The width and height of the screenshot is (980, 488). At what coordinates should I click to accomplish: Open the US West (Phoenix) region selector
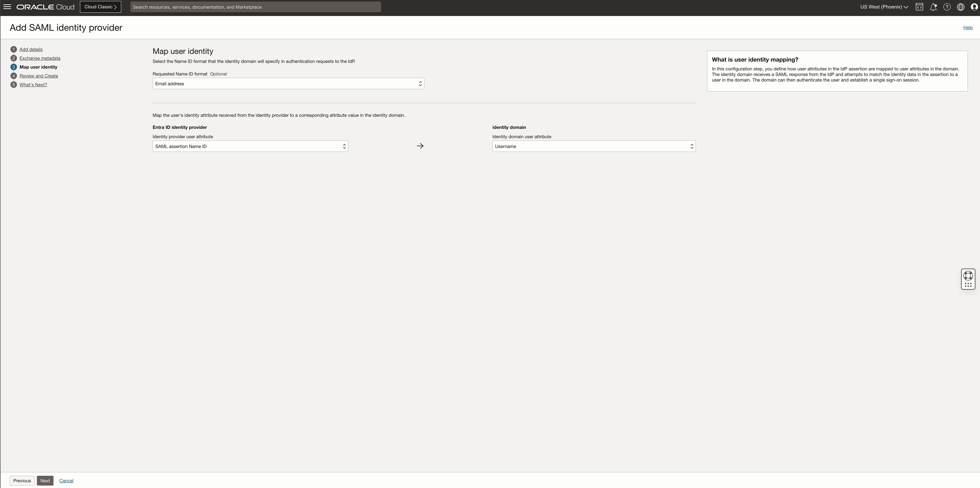tap(884, 7)
